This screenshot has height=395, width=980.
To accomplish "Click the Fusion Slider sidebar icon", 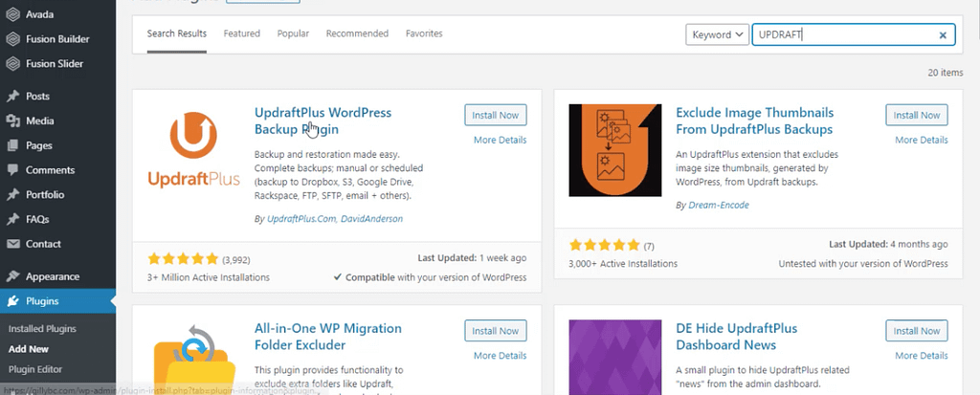I will click(x=12, y=64).
